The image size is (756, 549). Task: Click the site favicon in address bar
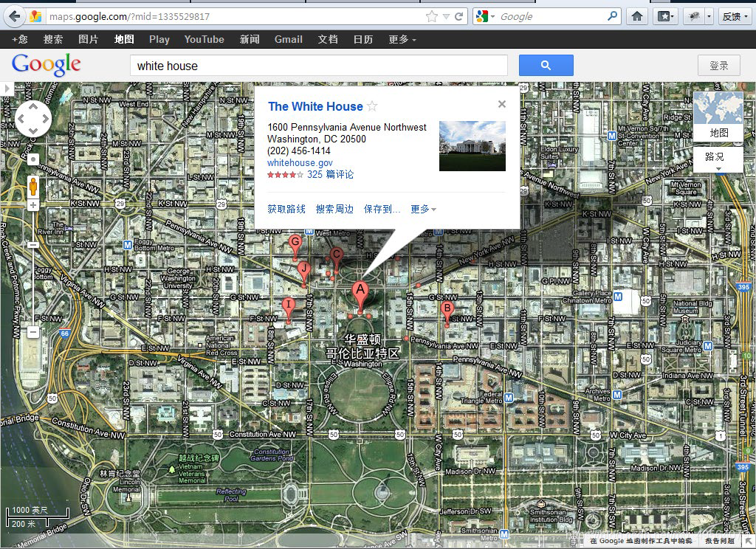point(35,16)
